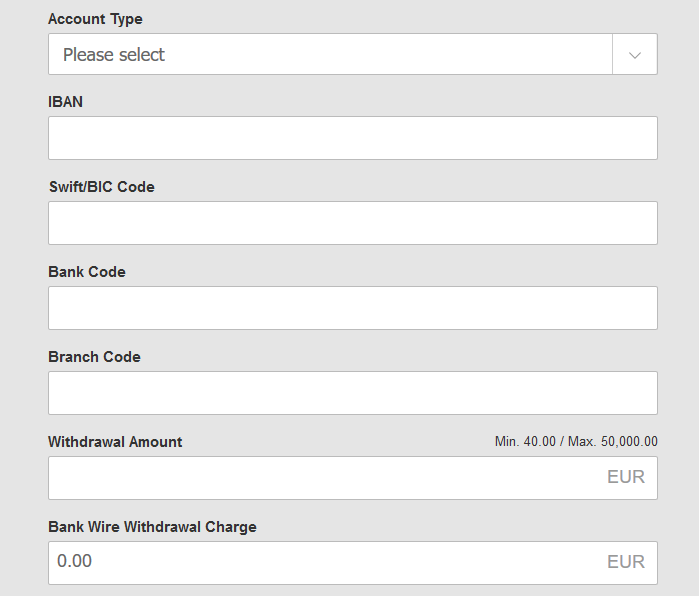Click the 'Account Type' label
This screenshot has height=596, width=699.
pos(95,19)
